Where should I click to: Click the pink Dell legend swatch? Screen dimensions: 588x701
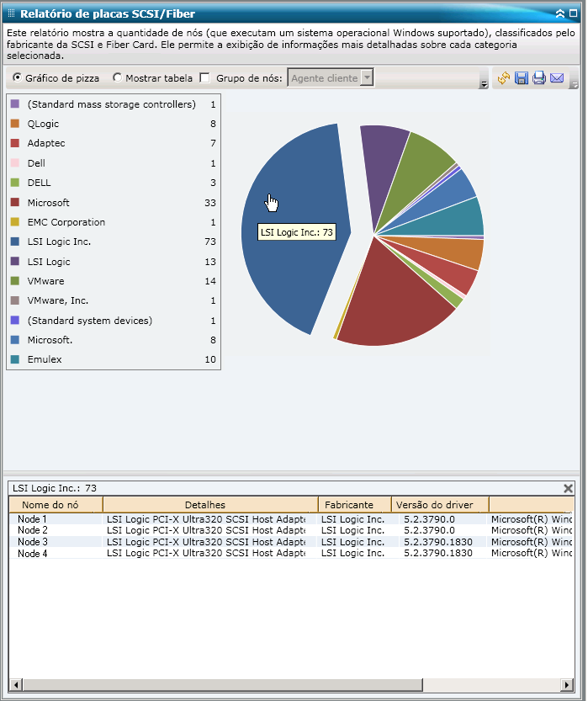pos(15,162)
